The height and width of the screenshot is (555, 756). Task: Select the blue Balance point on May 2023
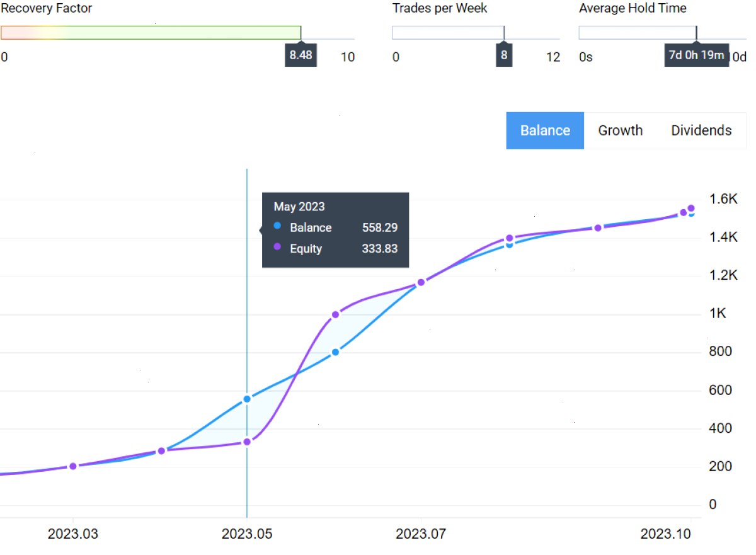click(x=247, y=399)
